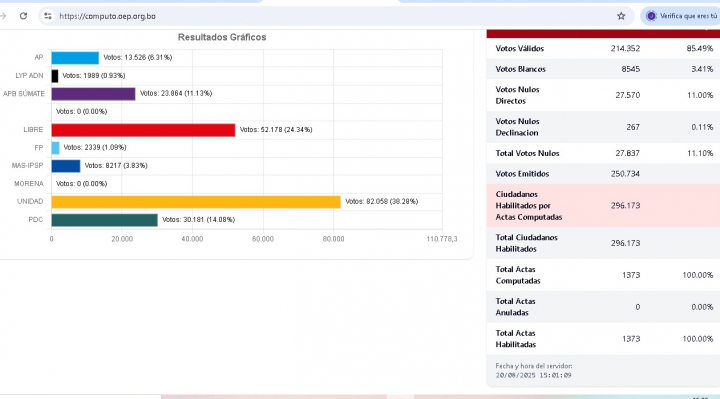This screenshot has height=399, width=720.
Task: Click 'Votos: 30.181 (14.08%)' data label
Action: pyautogui.click(x=198, y=220)
